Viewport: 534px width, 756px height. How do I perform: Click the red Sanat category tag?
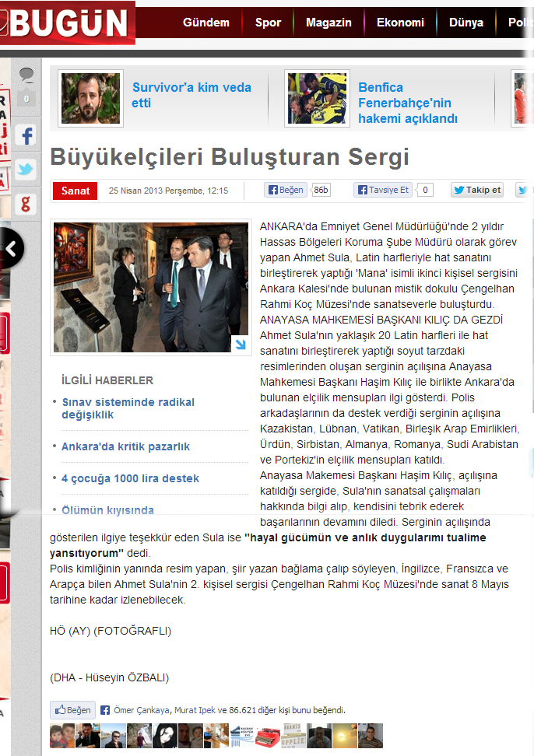tap(76, 191)
